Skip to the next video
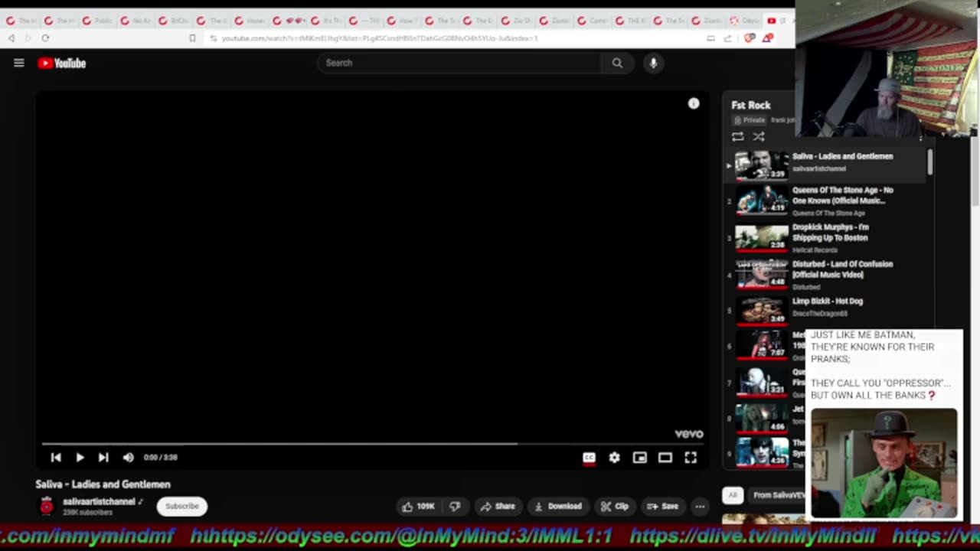Image resolution: width=980 pixels, height=551 pixels. click(x=103, y=458)
